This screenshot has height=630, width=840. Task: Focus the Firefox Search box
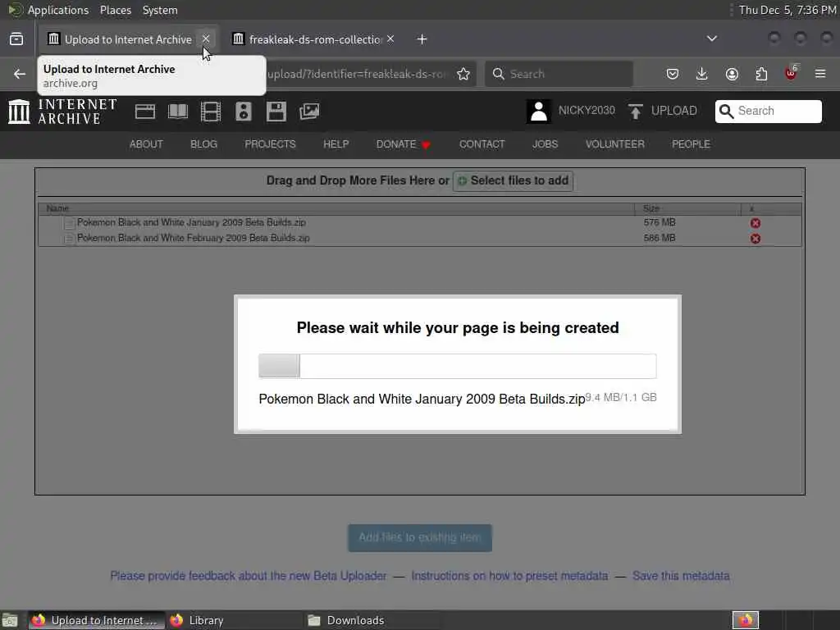click(559, 74)
